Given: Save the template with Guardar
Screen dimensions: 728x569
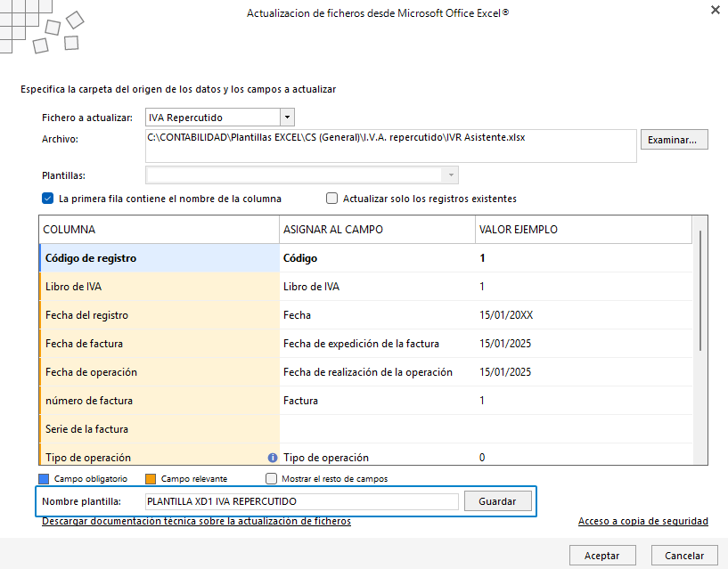Looking at the screenshot, I should (498, 501).
